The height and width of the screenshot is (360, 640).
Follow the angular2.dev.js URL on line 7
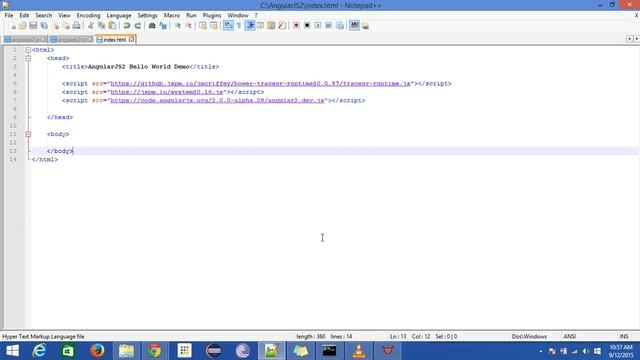pyautogui.click(x=217, y=100)
